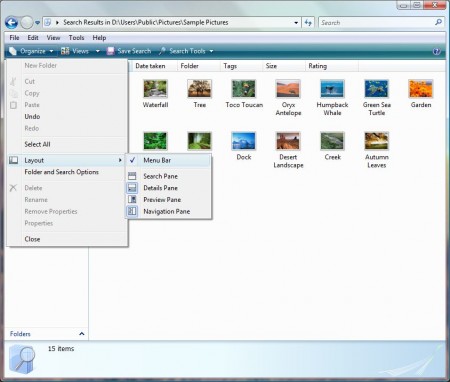Click the search folder icon in details pane
The height and width of the screenshot is (382, 450).
[22, 360]
